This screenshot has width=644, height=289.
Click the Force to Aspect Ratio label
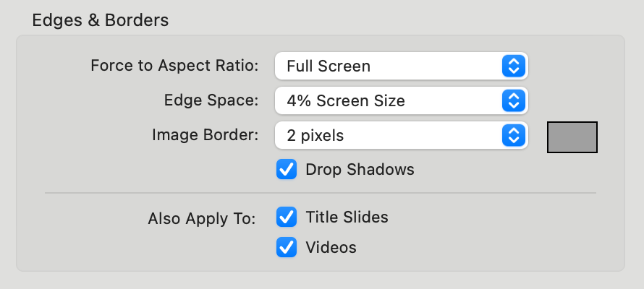[174, 66]
